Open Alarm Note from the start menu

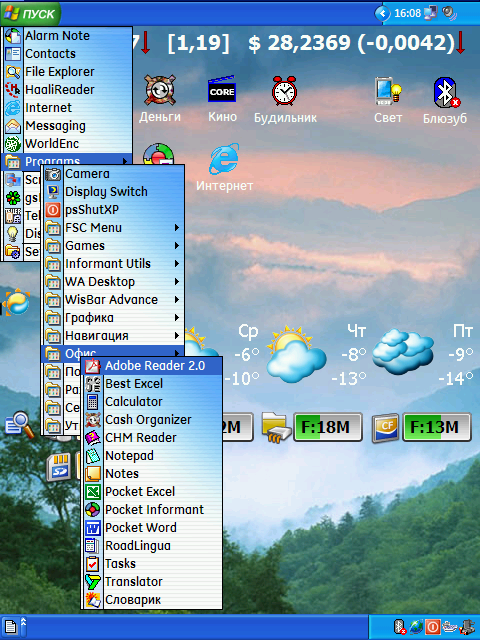point(68,36)
